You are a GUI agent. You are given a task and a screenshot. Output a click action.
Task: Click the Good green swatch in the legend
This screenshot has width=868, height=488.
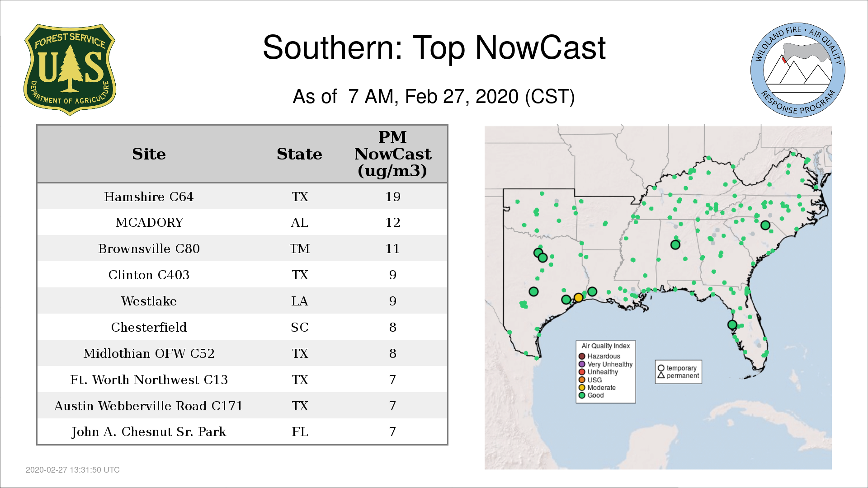[582, 395]
